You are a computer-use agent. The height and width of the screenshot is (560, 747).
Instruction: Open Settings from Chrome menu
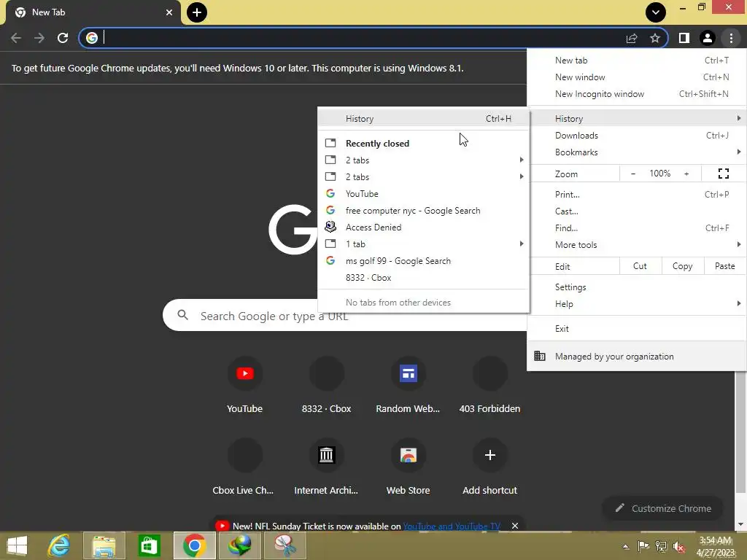point(636,287)
